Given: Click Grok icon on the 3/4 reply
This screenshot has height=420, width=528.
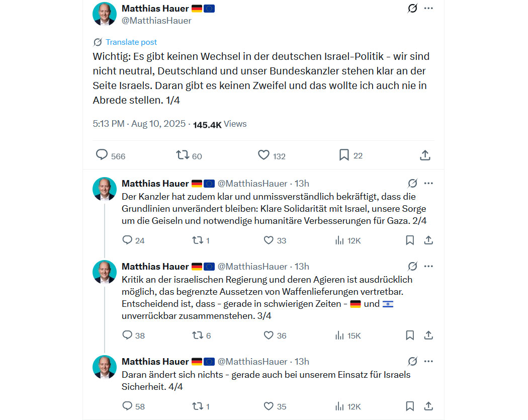Looking at the screenshot, I should (412, 266).
